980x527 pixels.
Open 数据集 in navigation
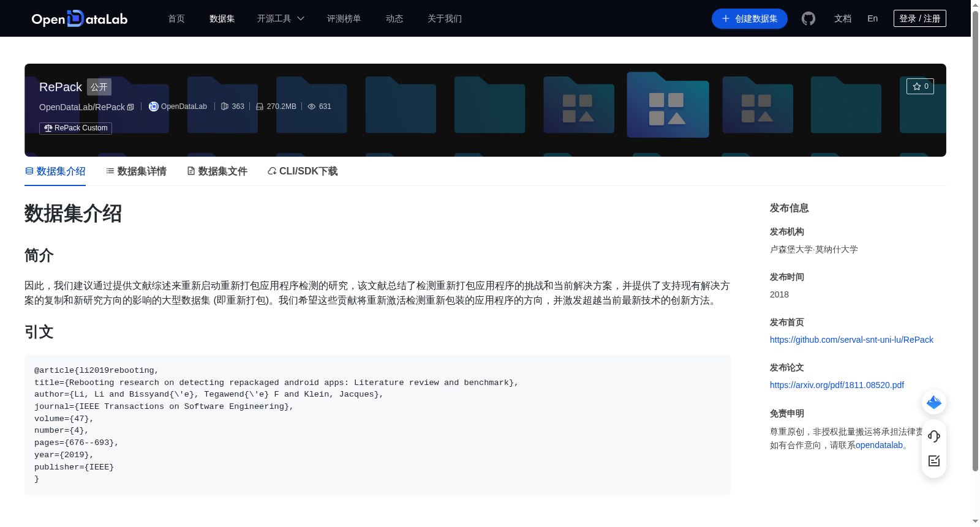(222, 18)
